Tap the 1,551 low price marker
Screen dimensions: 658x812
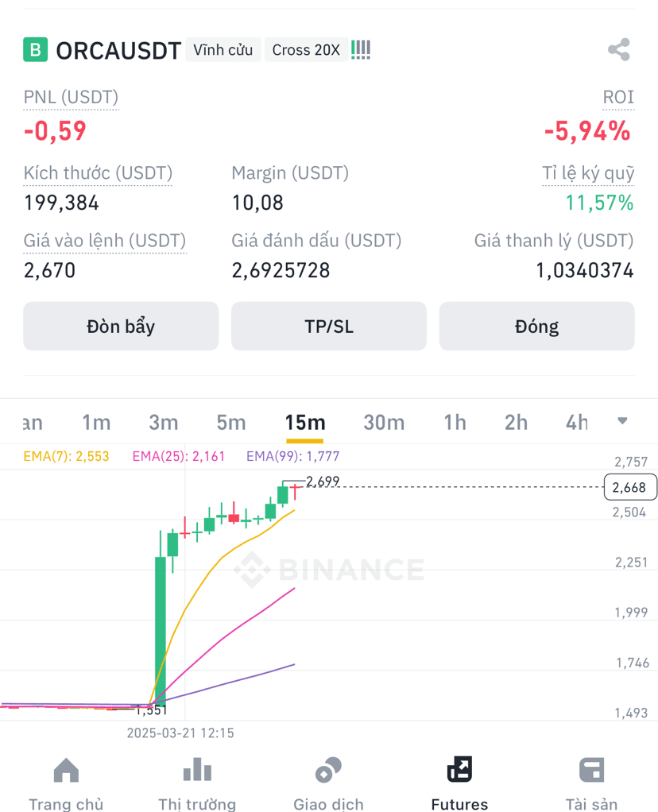click(151, 710)
